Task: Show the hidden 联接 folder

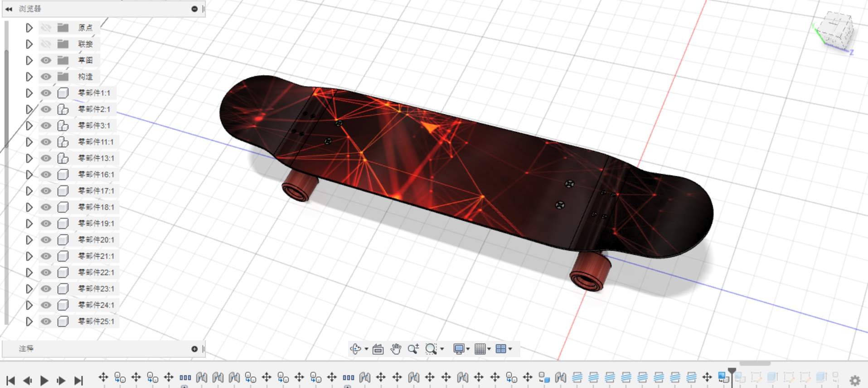Action: (x=46, y=44)
